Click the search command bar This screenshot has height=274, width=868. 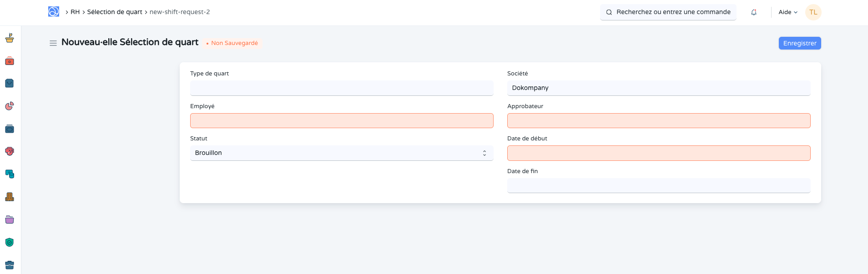pos(668,12)
